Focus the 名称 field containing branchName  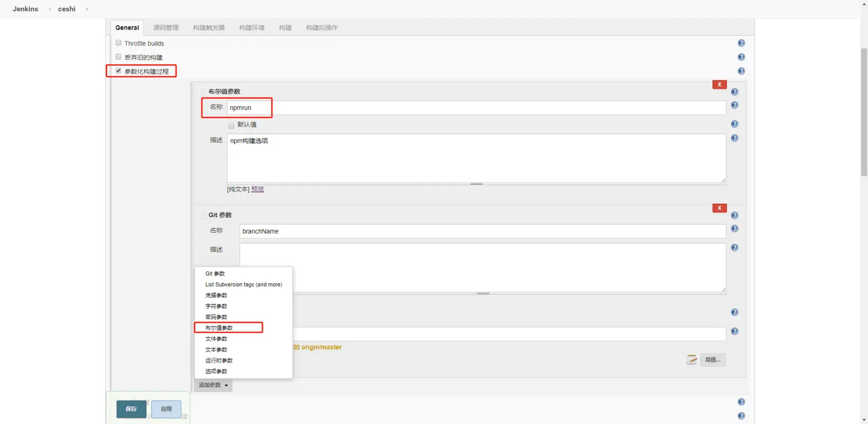483,231
